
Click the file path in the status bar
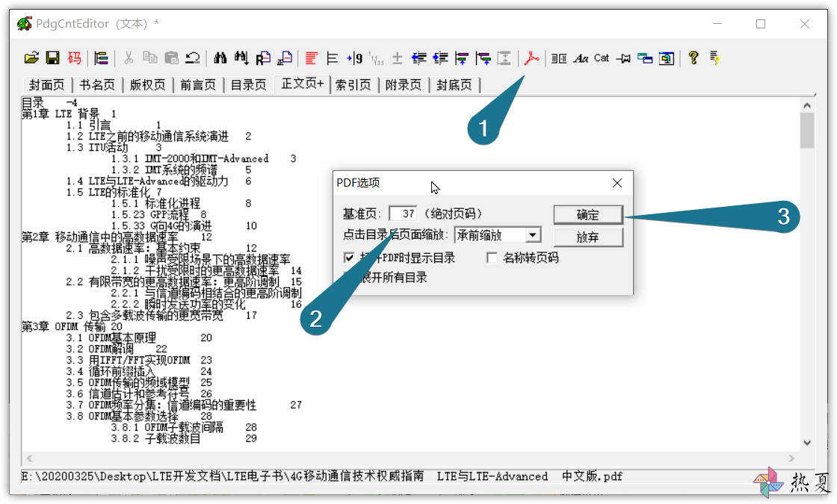pyautogui.click(x=322, y=476)
